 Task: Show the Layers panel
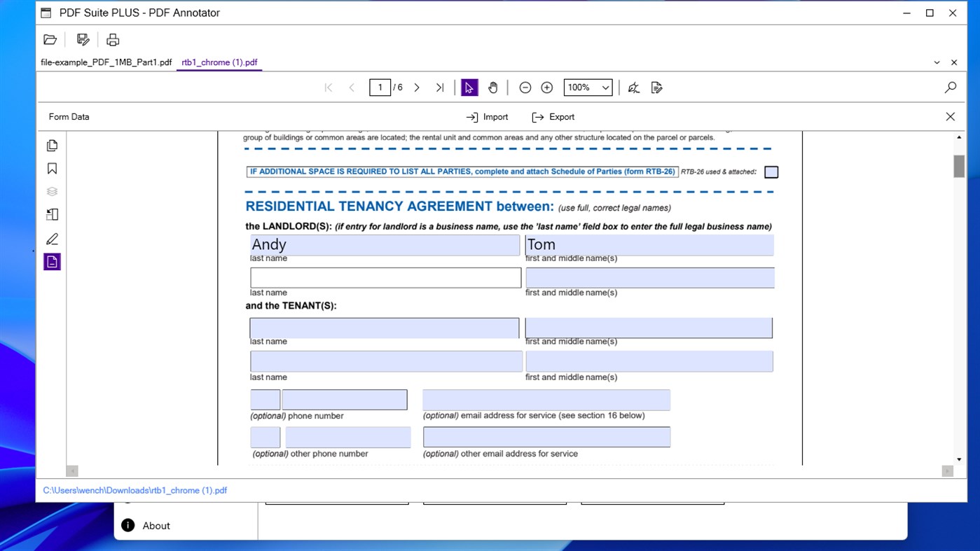pos(51,191)
